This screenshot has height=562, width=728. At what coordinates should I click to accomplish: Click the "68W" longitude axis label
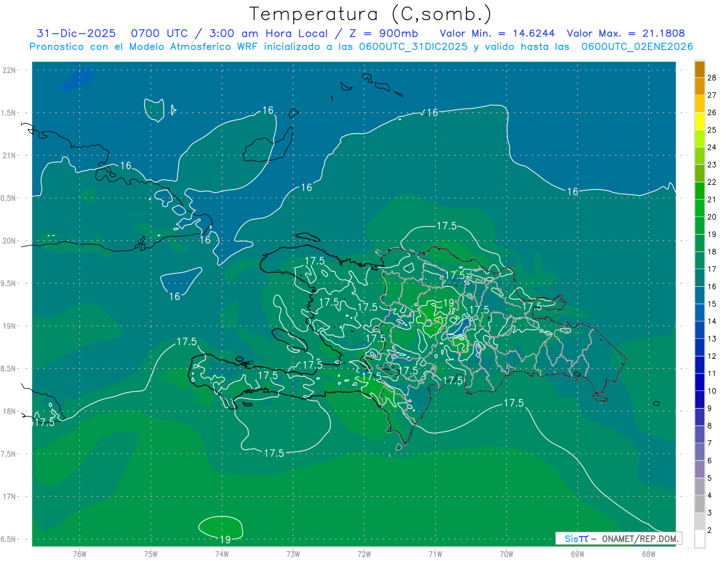(x=649, y=554)
